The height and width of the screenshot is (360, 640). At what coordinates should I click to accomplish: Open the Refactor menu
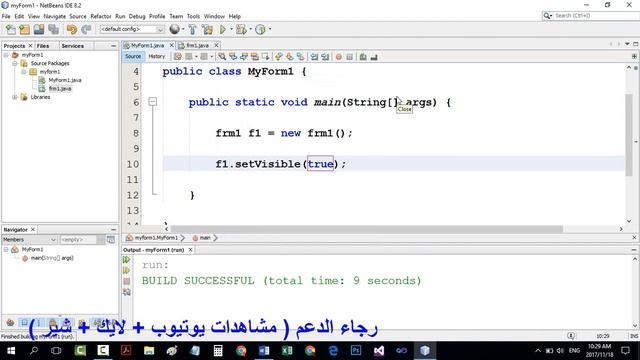101,16
